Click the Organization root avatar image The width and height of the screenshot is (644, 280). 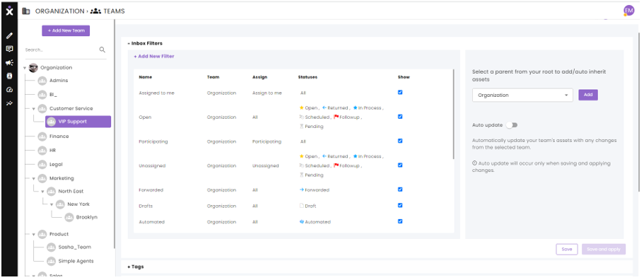tap(33, 68)
